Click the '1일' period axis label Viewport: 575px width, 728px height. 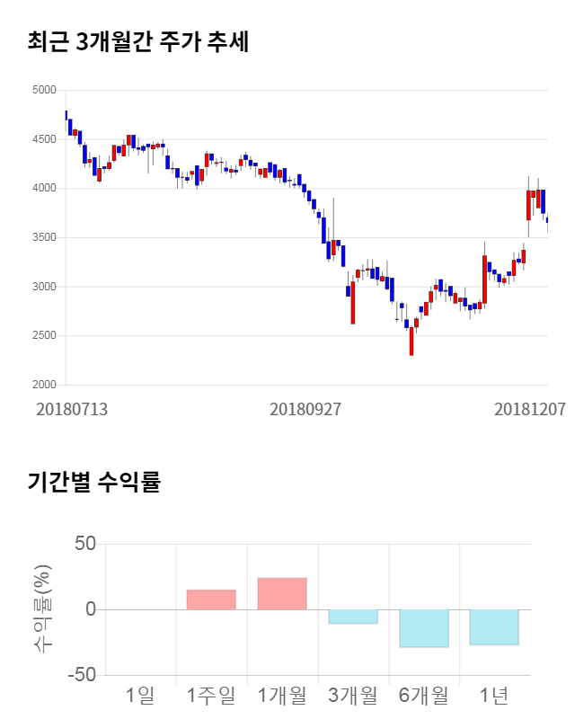tap(140, 695)
